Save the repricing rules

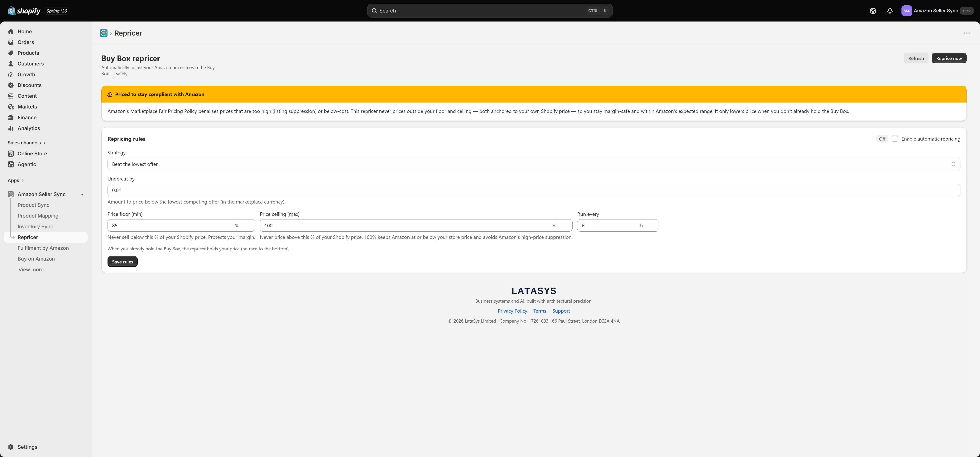coord(122,262)
